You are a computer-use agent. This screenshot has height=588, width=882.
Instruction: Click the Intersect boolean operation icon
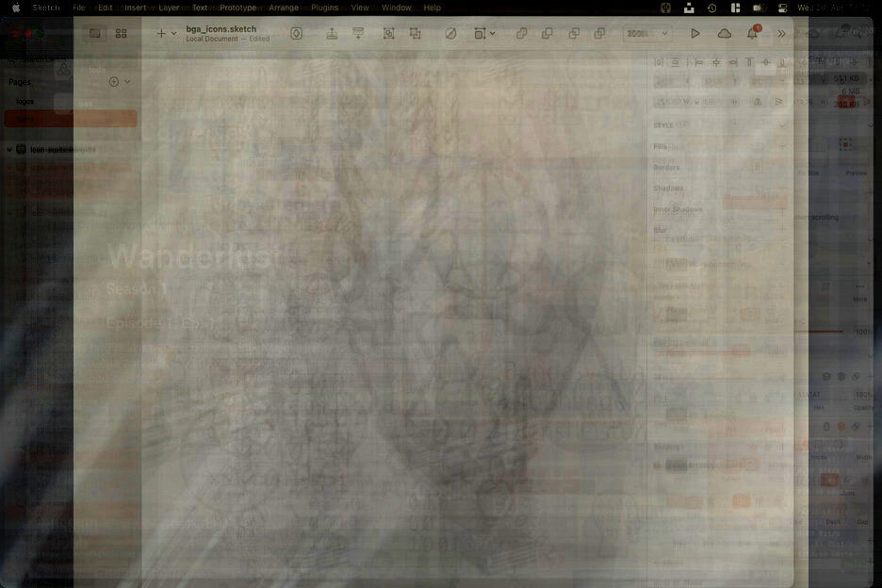[574, 34]
